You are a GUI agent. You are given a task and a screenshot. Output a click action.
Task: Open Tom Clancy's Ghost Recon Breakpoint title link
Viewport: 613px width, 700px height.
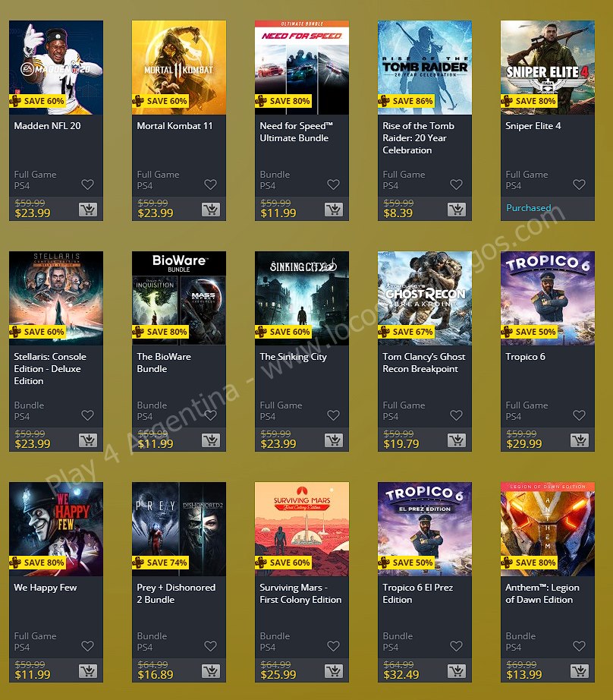tap(424, 362)
